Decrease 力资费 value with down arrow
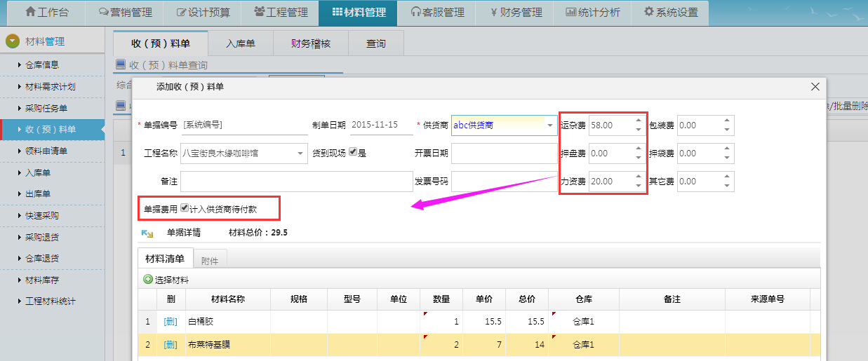 [637, 186]
